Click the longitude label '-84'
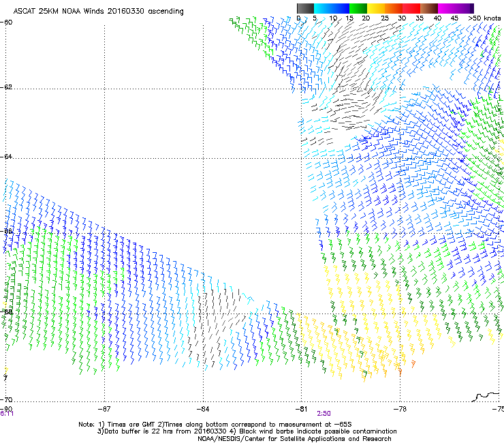The height and width of the screenshot is (443, 504). [x=203, y=409]
